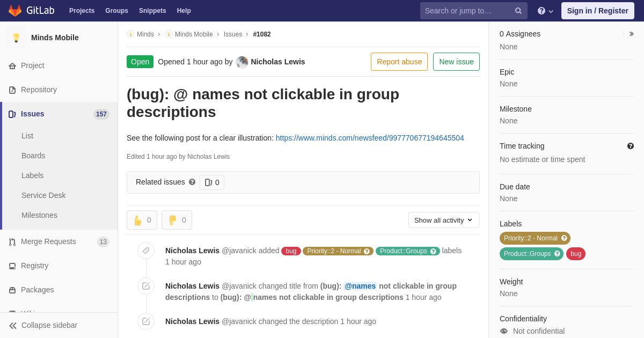
Task: Click the collapse sidebar double-chevron icon
Action: coord(13,326)
